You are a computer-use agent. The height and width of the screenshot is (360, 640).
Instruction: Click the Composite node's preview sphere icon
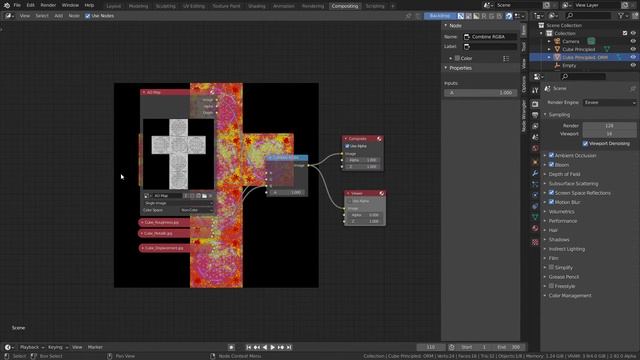tap(379, 139)
